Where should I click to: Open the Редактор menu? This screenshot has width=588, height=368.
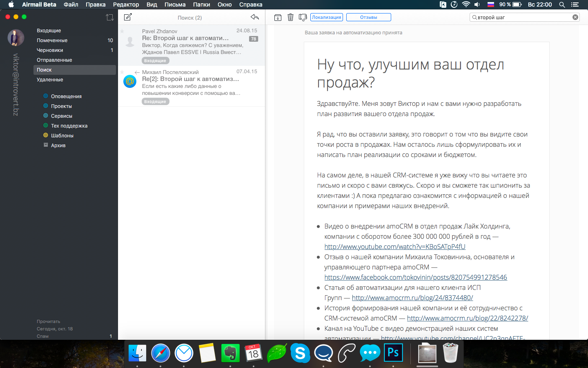click(126, 4)
